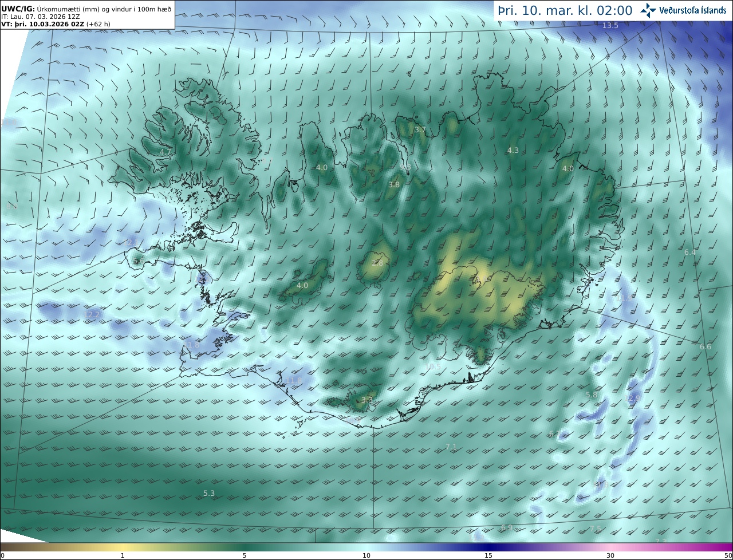Click the dark blue section near 15
The image size is (733, 560).
[x=488, y=547]
